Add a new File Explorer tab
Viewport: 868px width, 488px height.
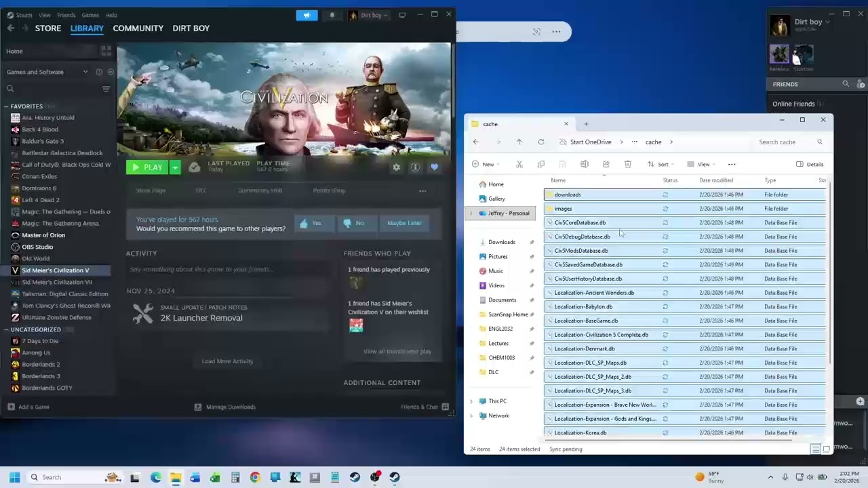[x=586, y=124]
